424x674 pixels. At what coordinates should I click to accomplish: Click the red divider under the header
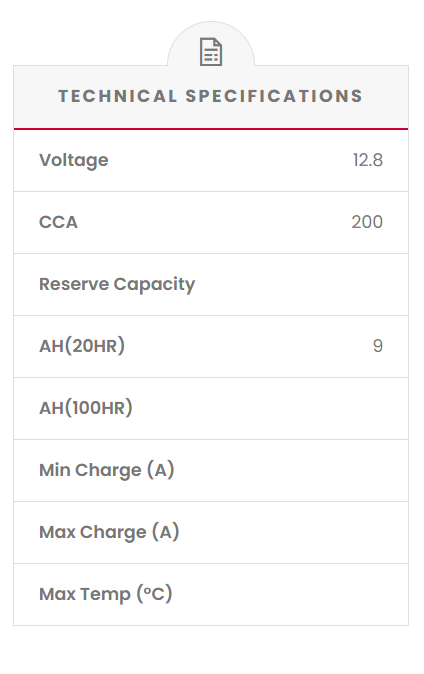pos(211,129)
